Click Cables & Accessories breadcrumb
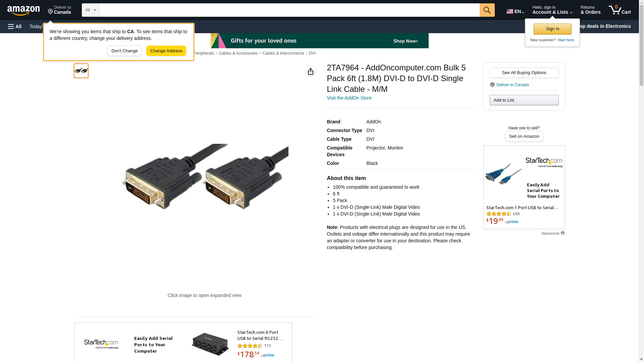This screenshot has height=362, width=644. [238, 53]
